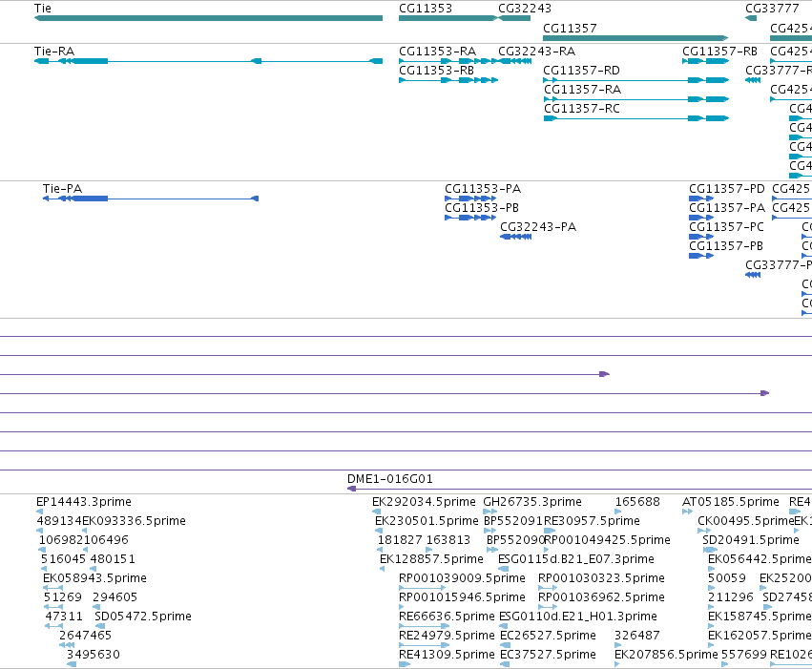The height and width of the screenshot is (669, 812).
Task: Choose EST label ESG0115d.B21_E07.3prime
Action: pos(576,559)
